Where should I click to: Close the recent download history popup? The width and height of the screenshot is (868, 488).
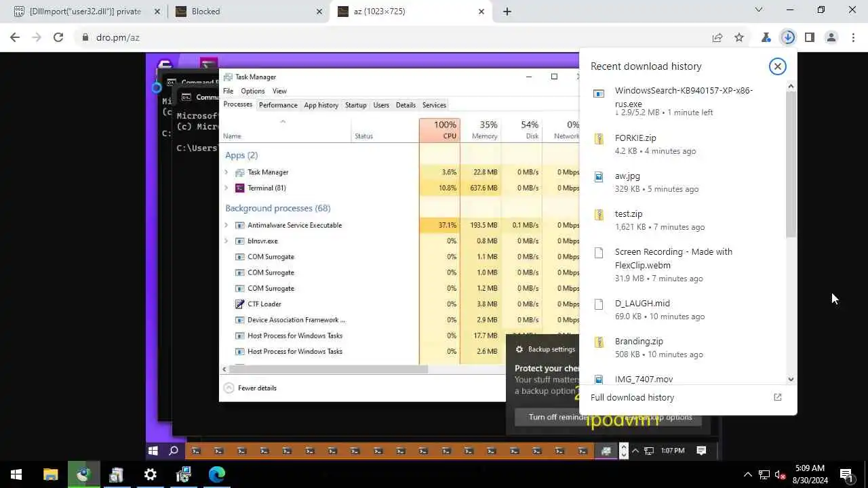pos(777,66)
